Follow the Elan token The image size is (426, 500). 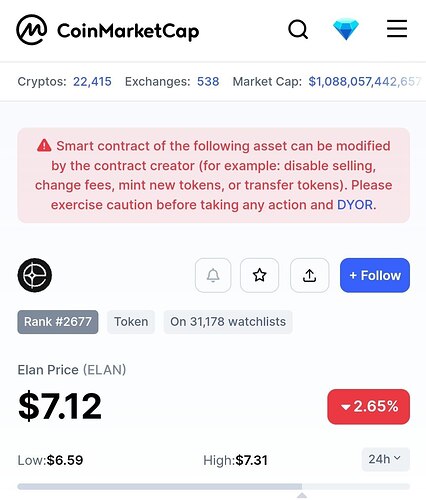375,275
